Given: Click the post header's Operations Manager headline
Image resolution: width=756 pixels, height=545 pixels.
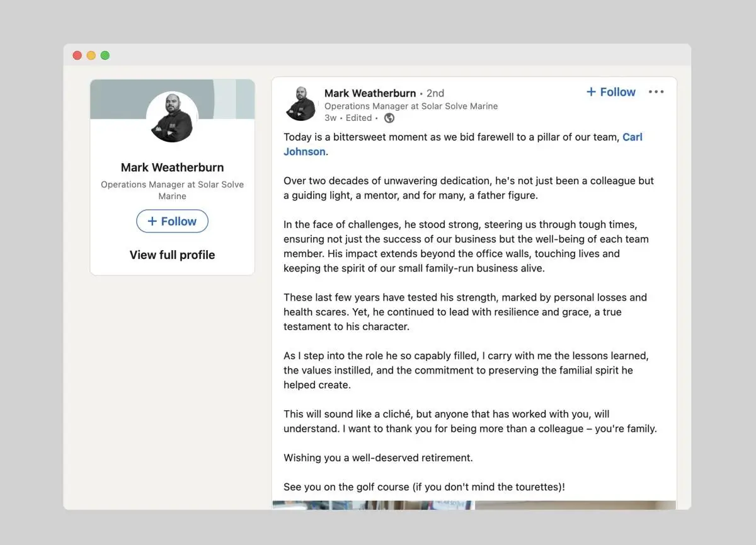Looking at the screenshot, I should click(411, 106).
